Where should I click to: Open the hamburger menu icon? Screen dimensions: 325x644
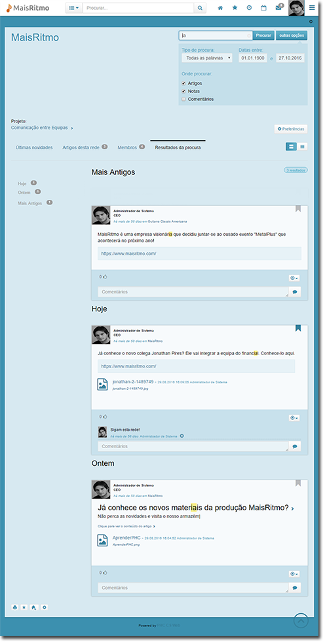point(313,8)
